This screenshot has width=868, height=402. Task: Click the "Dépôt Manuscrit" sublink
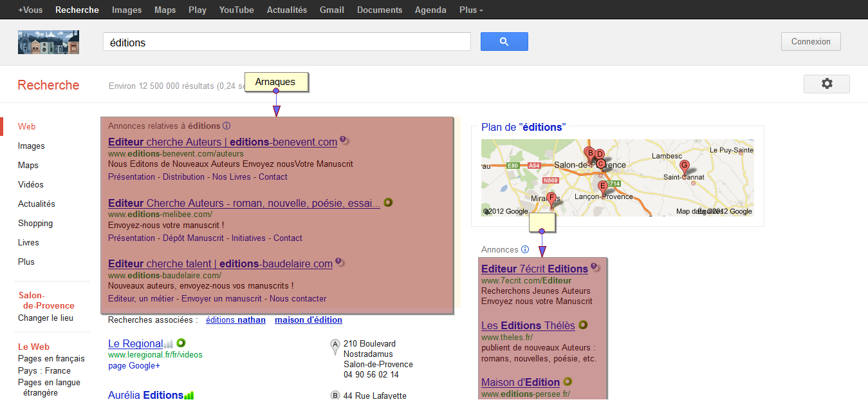click(193, 238)
